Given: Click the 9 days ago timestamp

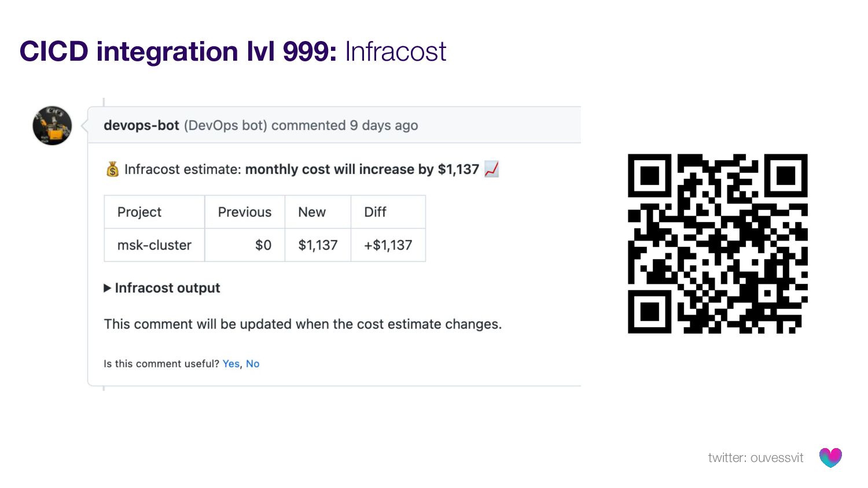Looking at the screenshot, I should [x=384, y=125].
